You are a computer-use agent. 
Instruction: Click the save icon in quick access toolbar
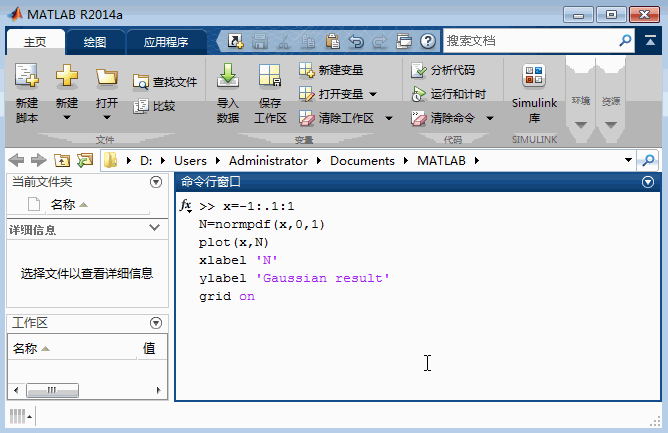259,41
